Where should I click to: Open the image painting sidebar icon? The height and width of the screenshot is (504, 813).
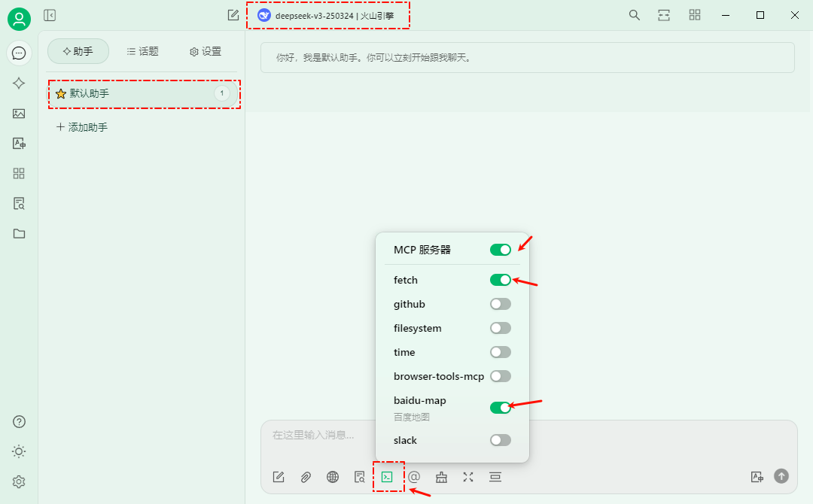click(19, 114)
